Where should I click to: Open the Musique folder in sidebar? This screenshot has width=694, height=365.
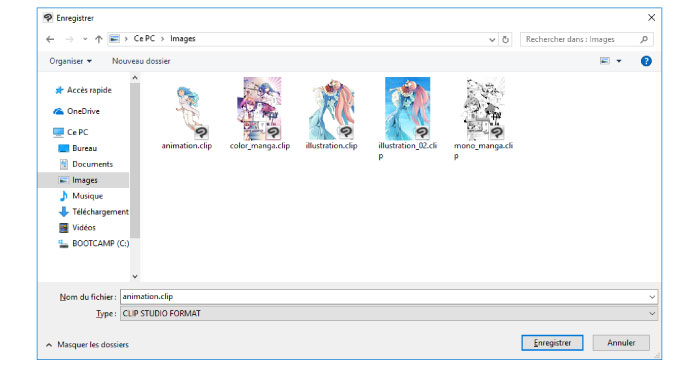coord(88,196)
